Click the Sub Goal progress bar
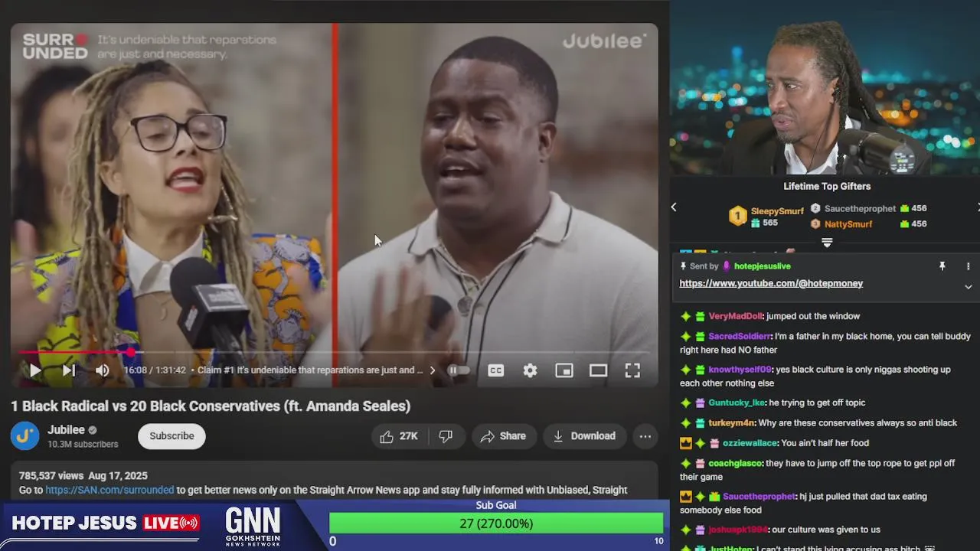The image size is (980, 551). coord(496,523)
